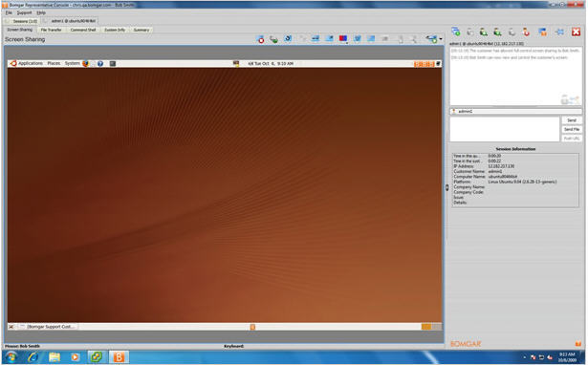Open the Support menu

[x=24, y=12]
